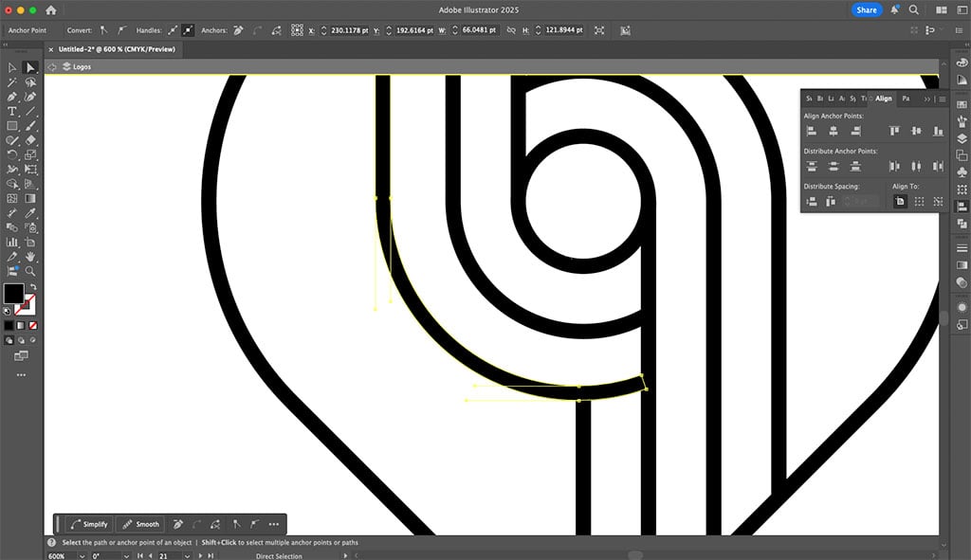Click Vertical Align Top anchor points icon
The width and height of the screenshot is (971, 560).
pyautogui.click(x=893, y=131)
